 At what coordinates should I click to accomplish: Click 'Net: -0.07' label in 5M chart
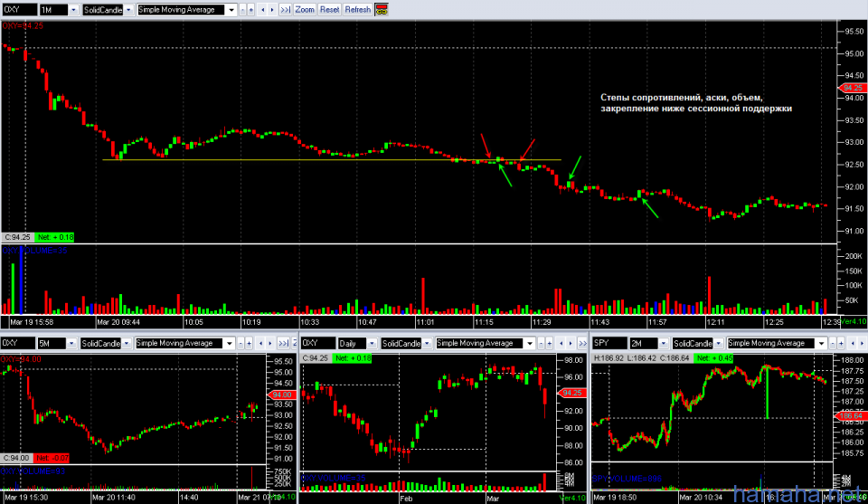(x=52, y=458)
